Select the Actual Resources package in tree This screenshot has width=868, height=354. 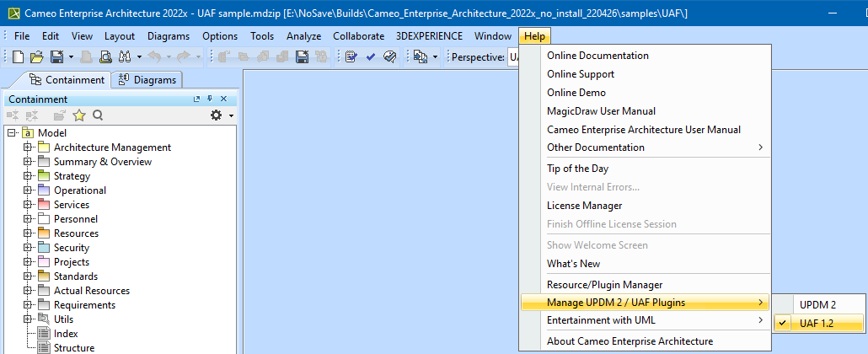(91, 291)
